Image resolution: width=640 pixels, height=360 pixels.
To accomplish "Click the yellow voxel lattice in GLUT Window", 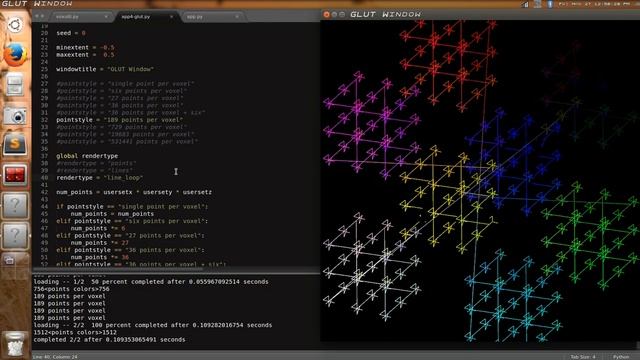I will click(x=448, y=200).
